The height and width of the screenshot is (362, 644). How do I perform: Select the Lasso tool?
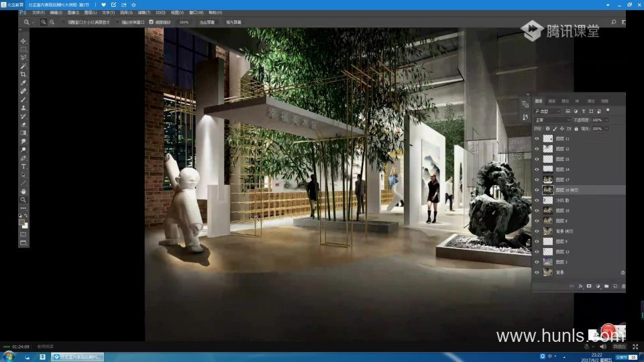(23, 58)
